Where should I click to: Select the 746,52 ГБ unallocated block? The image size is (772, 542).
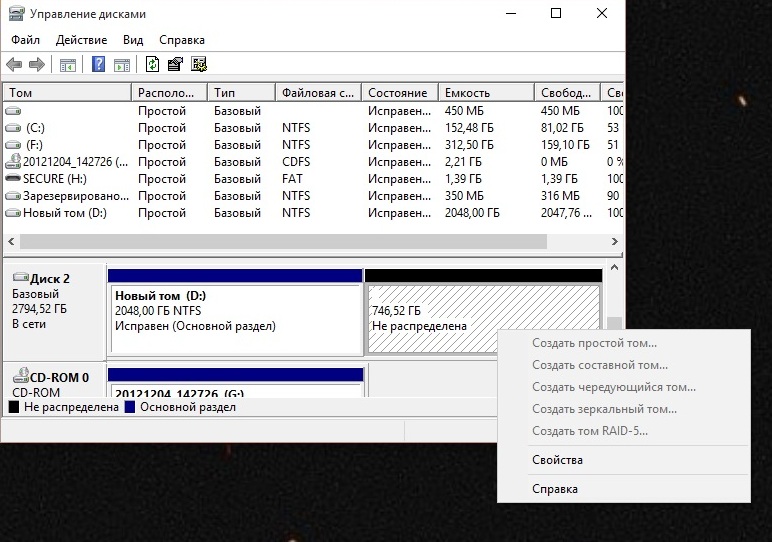pyautogui.click(x=483, y=312)
